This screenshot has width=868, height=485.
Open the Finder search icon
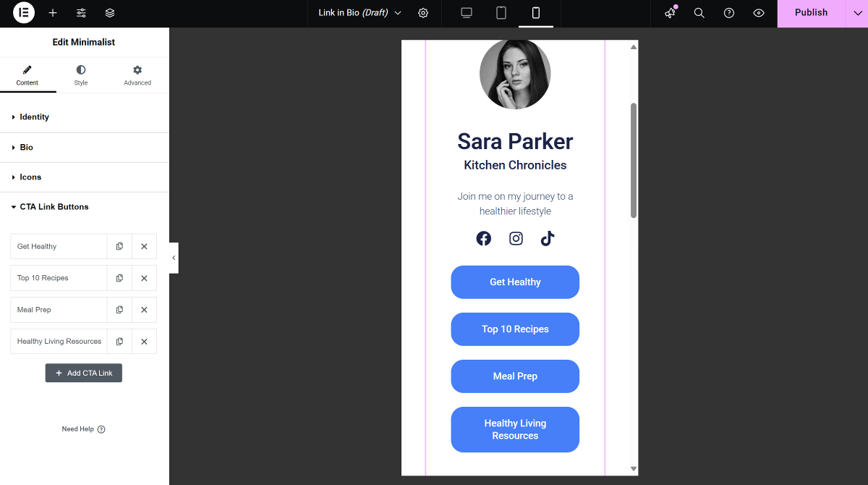point(699,13)
